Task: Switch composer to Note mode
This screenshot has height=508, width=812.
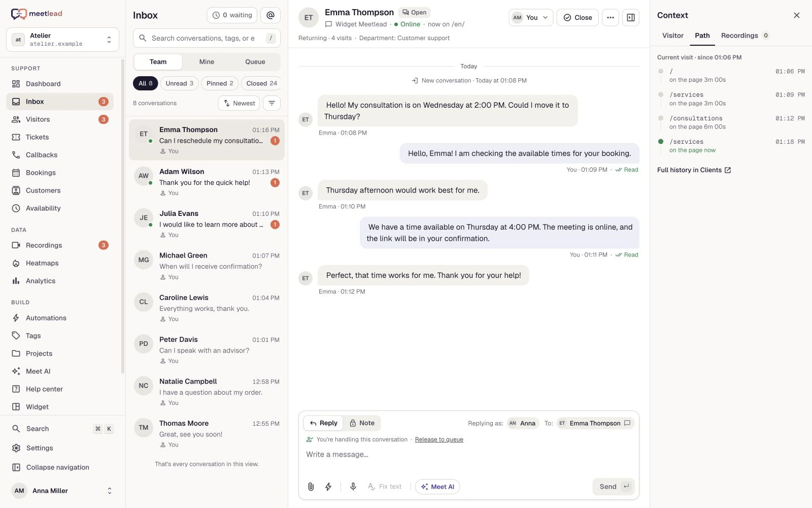Action: (362, 423)
